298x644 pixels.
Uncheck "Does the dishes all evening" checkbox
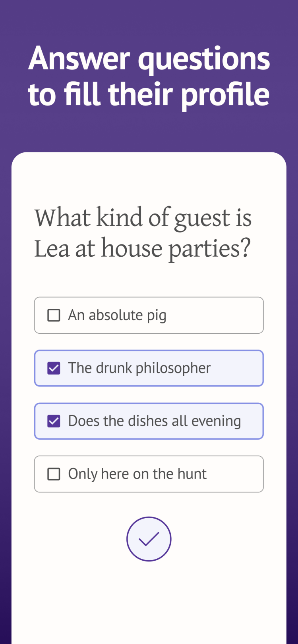(x=54, y=421)
